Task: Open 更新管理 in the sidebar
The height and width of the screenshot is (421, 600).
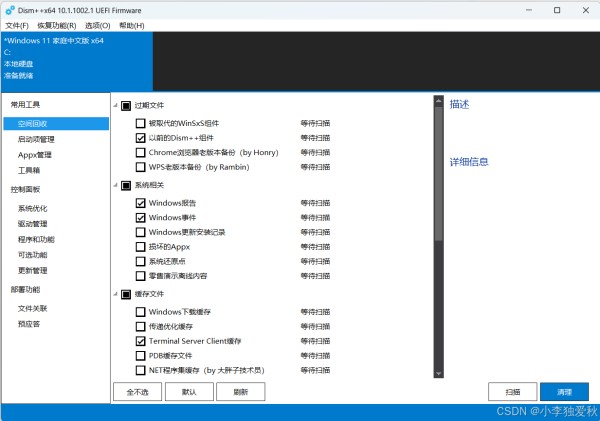Action: point(33,271)
